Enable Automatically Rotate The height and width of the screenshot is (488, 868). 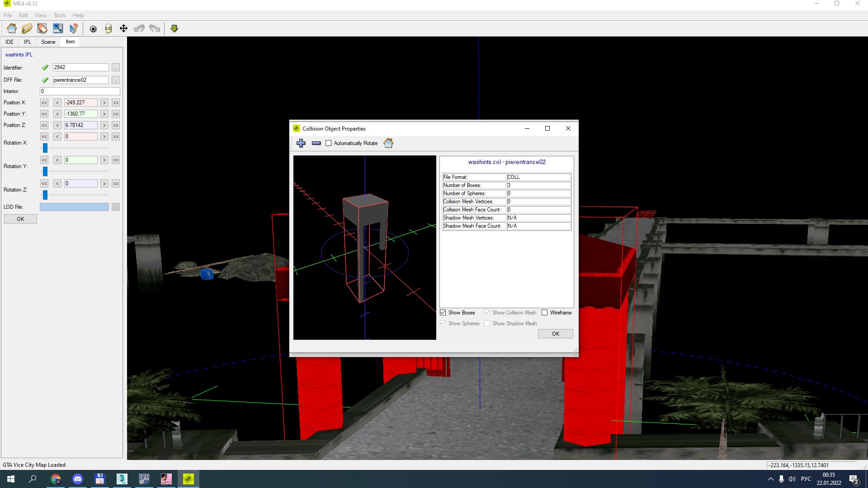pos(329,143)
